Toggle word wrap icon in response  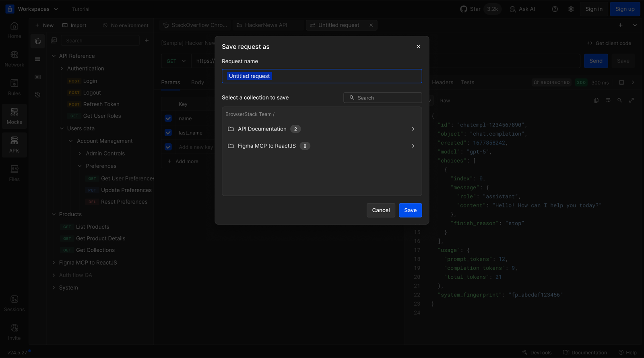[x=608, y=100]
